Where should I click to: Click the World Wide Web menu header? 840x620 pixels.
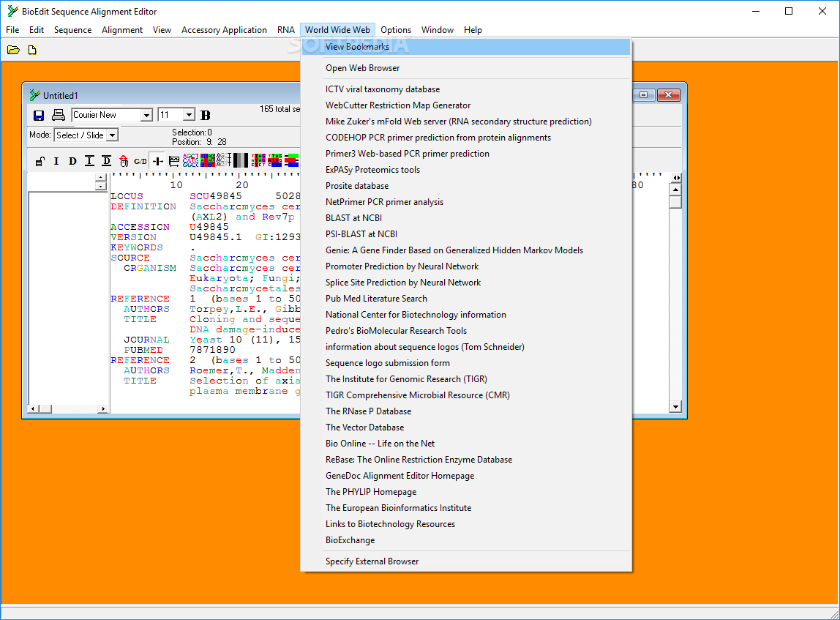pos(337,30)
